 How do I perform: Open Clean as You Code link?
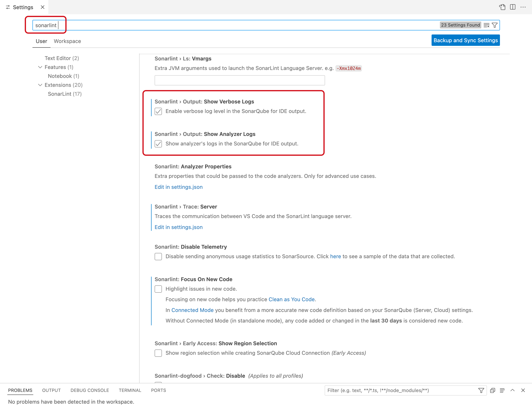click(292, 299)
